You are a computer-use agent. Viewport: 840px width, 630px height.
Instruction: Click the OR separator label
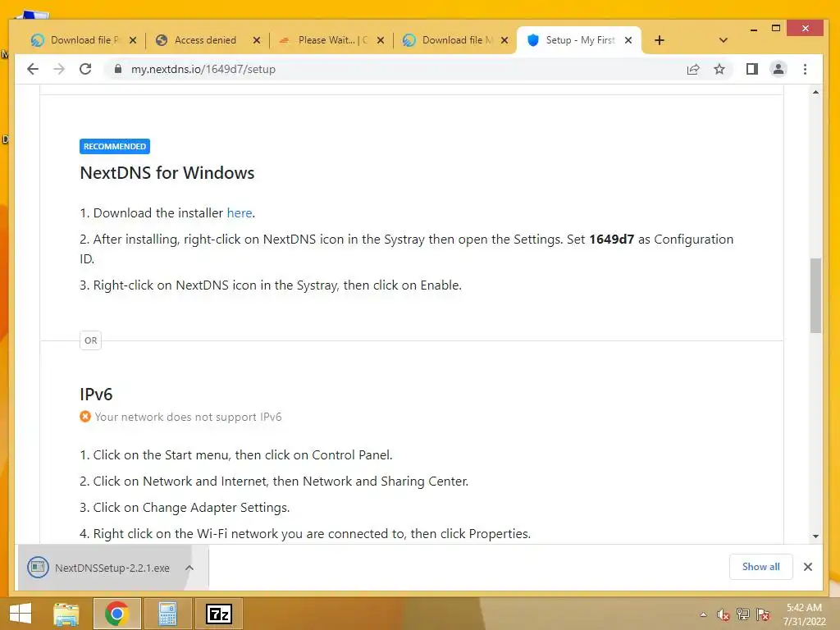tap(90, 340)
